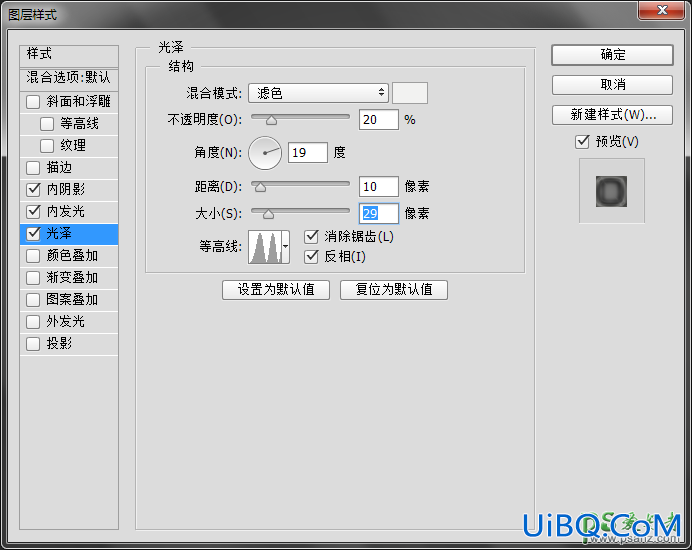Confirm with the 确定 button
Screen dimensions: 692x550
pos(613,55)
